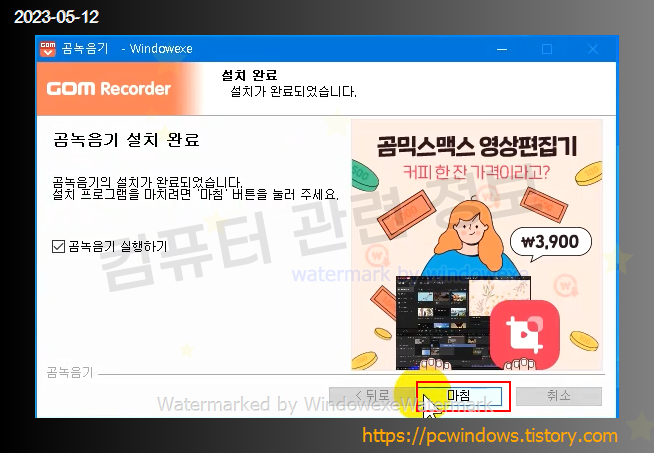654x453 pixels.
Task: Click the '설치가 완료되었습니다.' subtitle text
Action: click(x=294, y=91)
